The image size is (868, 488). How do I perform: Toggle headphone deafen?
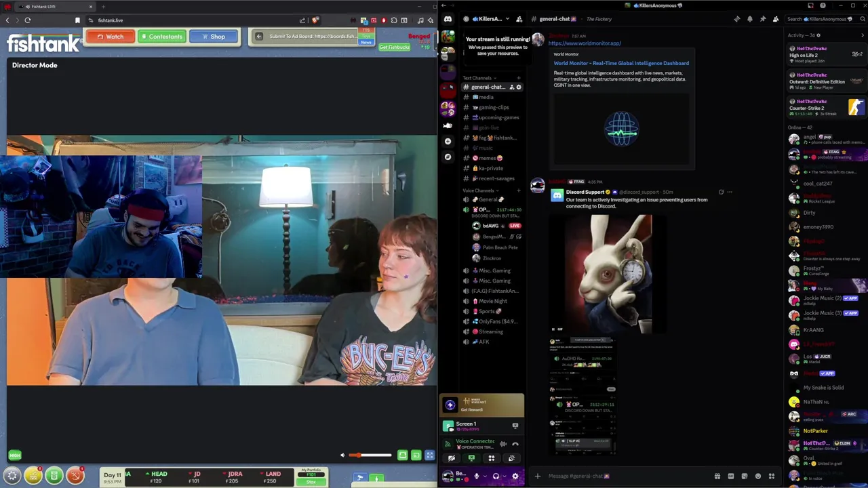[x=496, y=476]
